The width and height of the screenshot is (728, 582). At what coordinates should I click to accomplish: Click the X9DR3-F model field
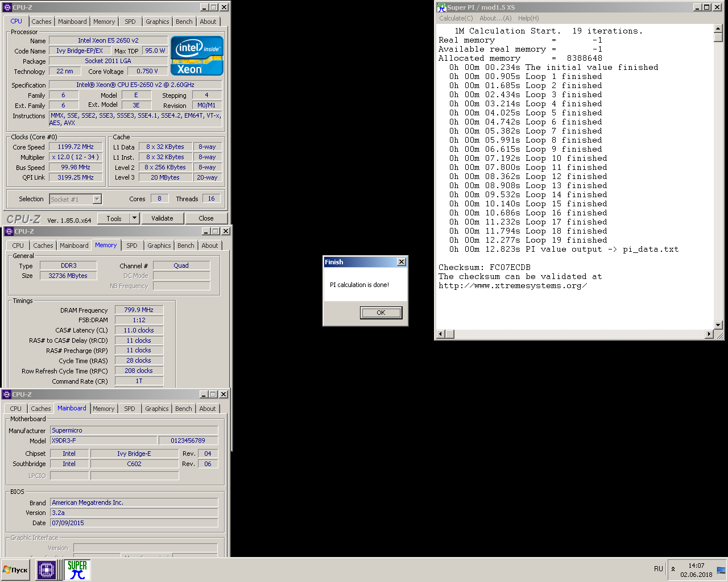[x=104, y=440]
